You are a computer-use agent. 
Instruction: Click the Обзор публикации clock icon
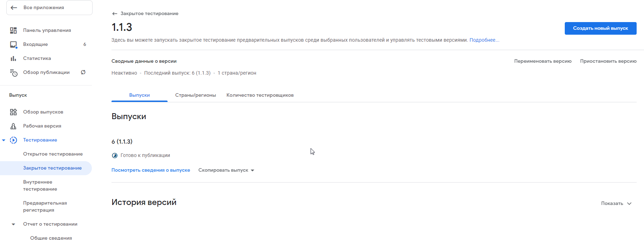(13, 73)
